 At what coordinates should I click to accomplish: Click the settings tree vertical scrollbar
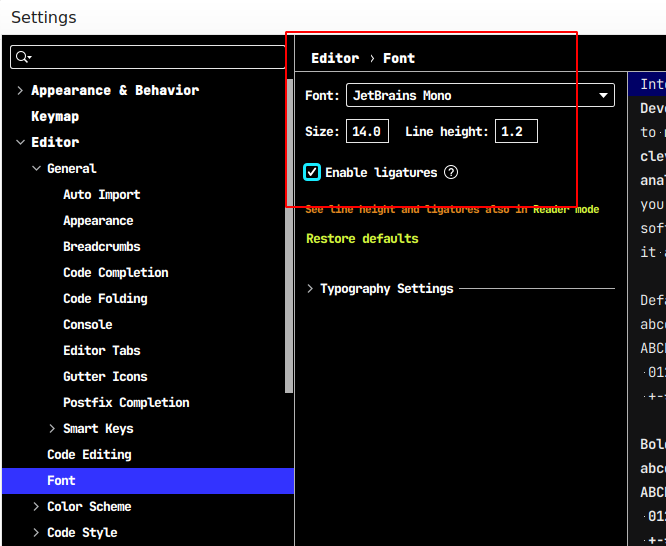point(289,236)
